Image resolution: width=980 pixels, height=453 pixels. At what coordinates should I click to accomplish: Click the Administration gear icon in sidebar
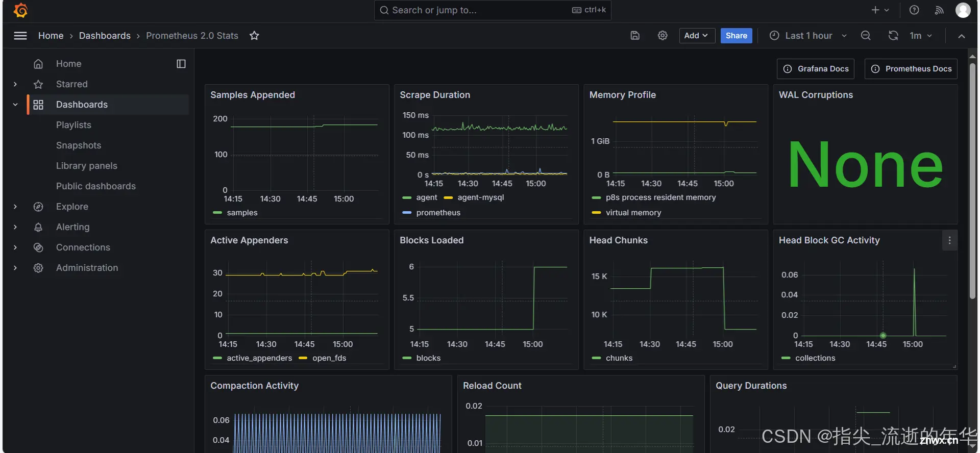pyautogui.click(x=38, y=268)
